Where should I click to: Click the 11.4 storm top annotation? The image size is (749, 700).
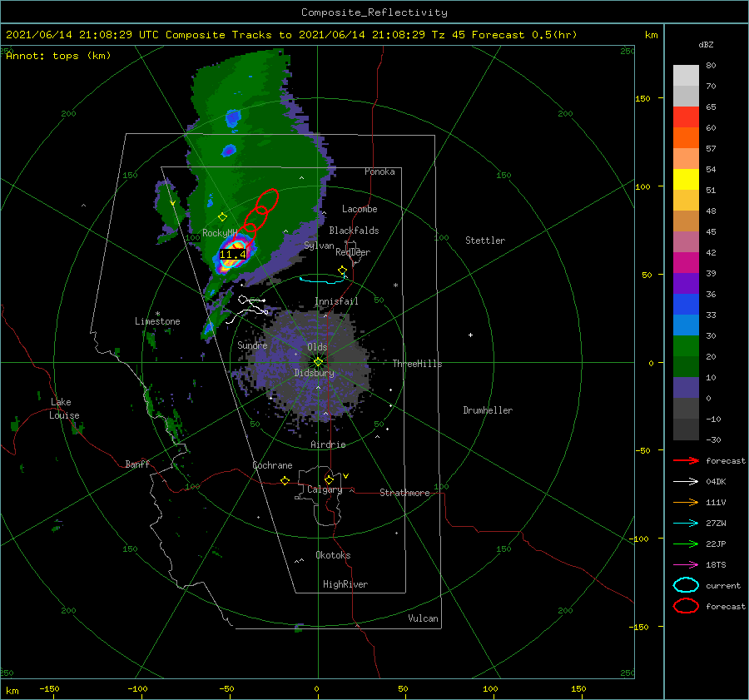click(233, 255)
